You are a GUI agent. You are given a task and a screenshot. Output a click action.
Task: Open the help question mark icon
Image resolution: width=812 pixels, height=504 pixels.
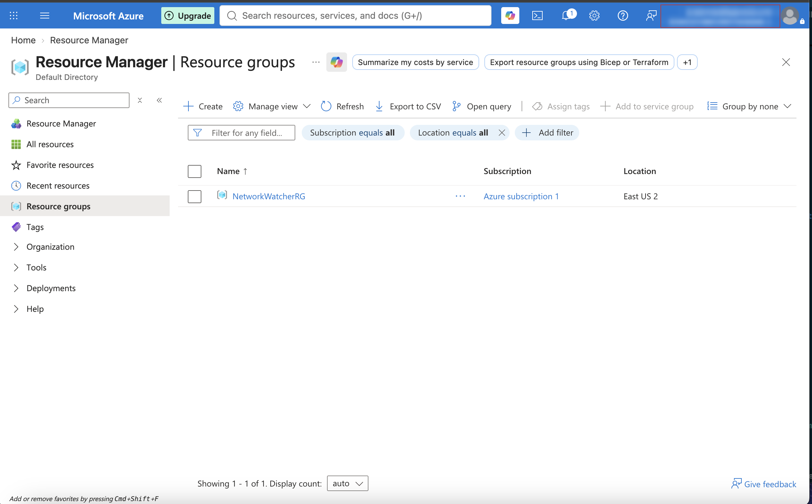coord(623,15)
